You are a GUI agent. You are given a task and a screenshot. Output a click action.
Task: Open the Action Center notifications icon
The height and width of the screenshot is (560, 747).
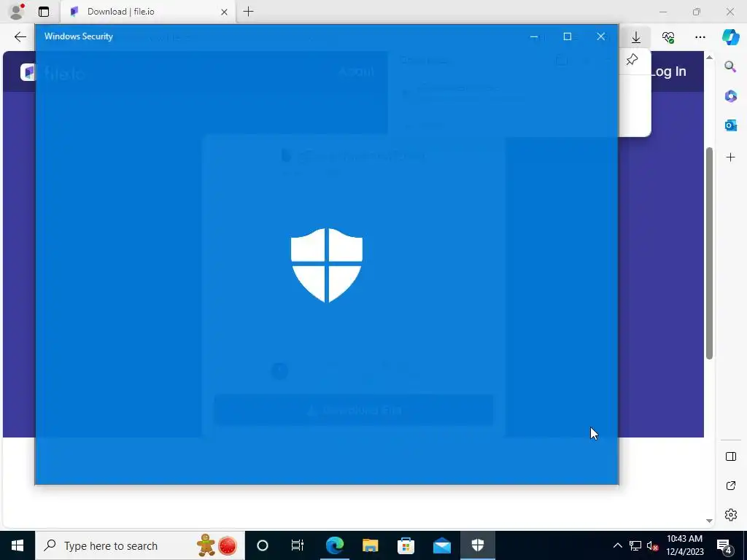724,546
